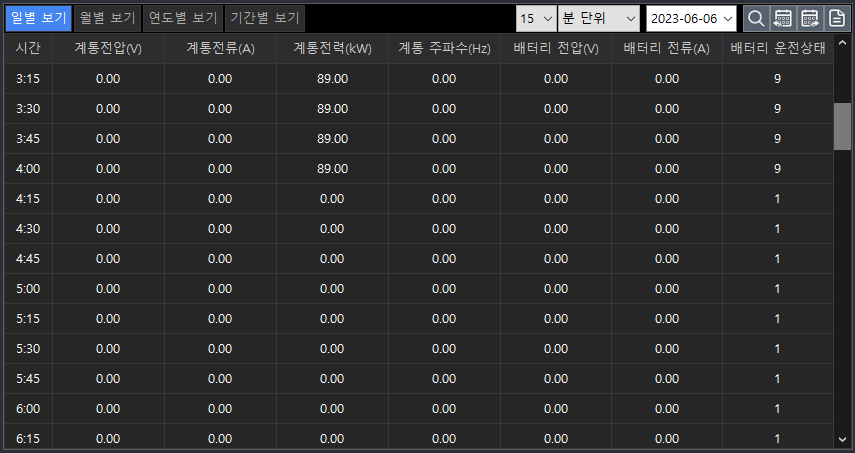Image resolution: width=855 pixels, height=453 pixels.
Task: Select the 5:45 time cell
Action: (x=28, y=378)
